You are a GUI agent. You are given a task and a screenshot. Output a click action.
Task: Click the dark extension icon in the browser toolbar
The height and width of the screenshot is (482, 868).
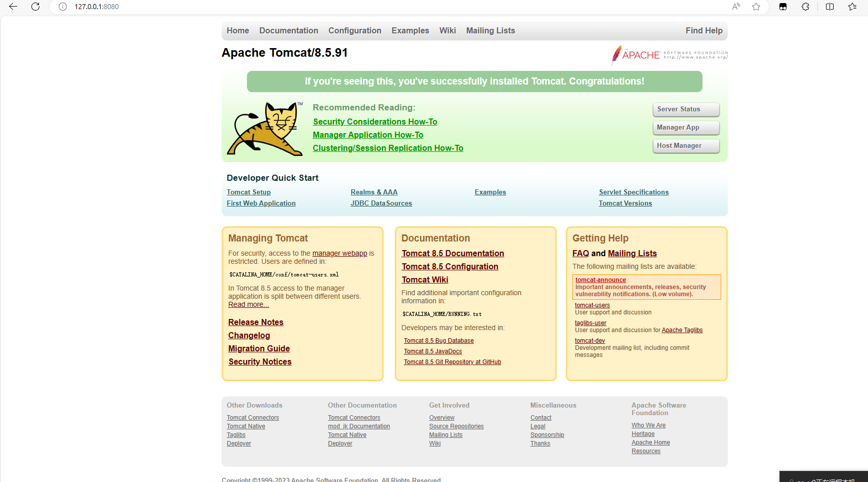tap(783, 7)
